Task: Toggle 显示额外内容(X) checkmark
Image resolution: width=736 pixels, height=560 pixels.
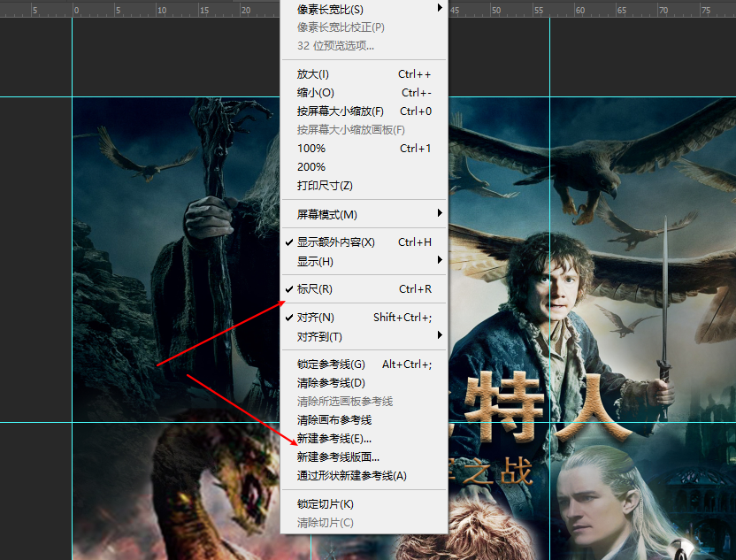Action: tap(364, 242)
